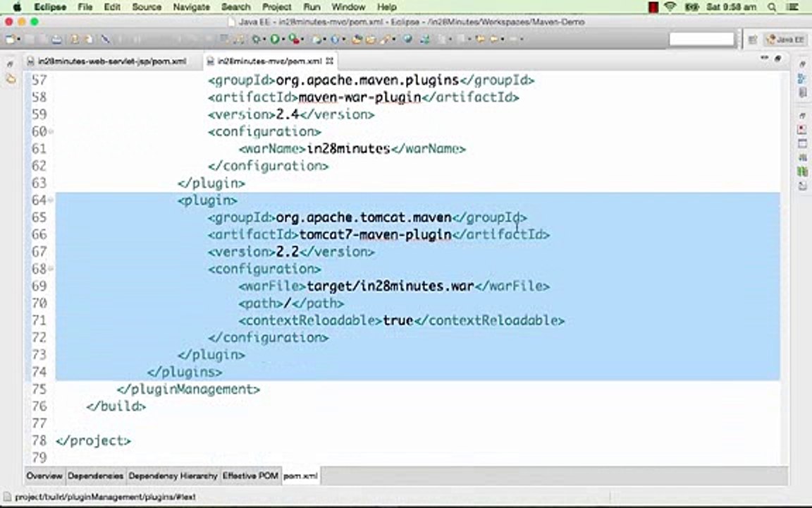
Task: Click the gray task list icon in right trim
Action: click(802, 93)
